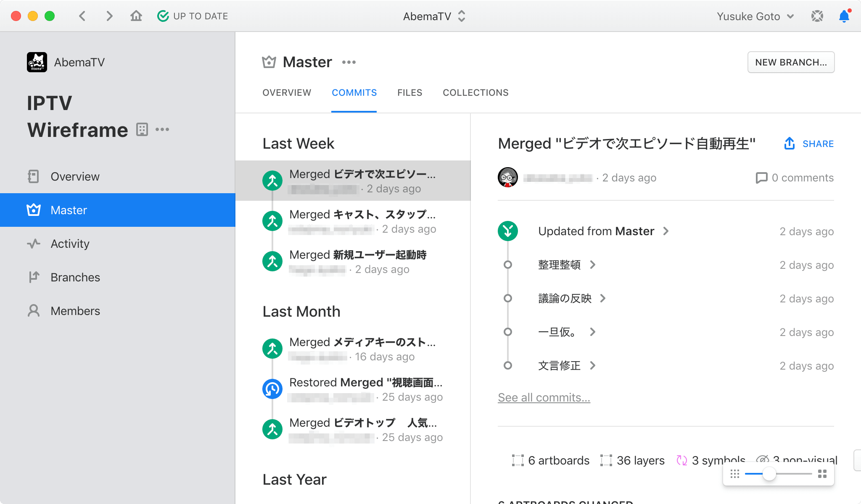
Task: Click the See all commits link
Action: 544,397
